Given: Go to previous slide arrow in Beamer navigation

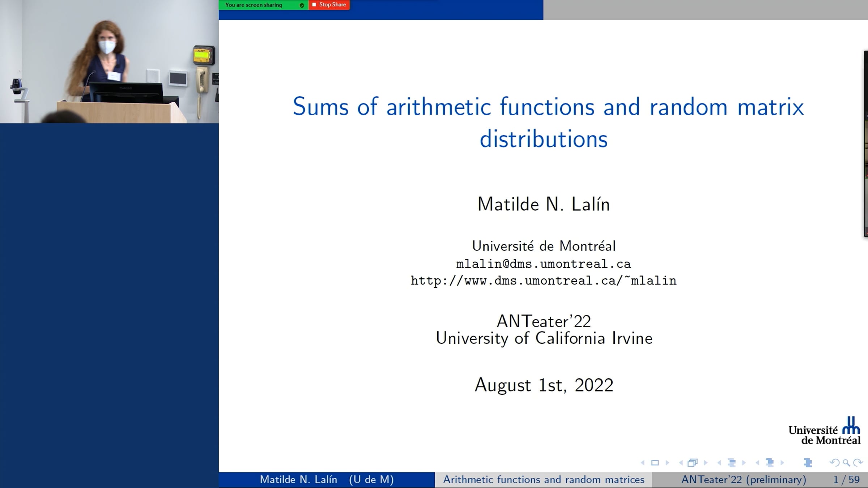Looking at the screenshot, I should pyautogui.click(x=643, y=463).
